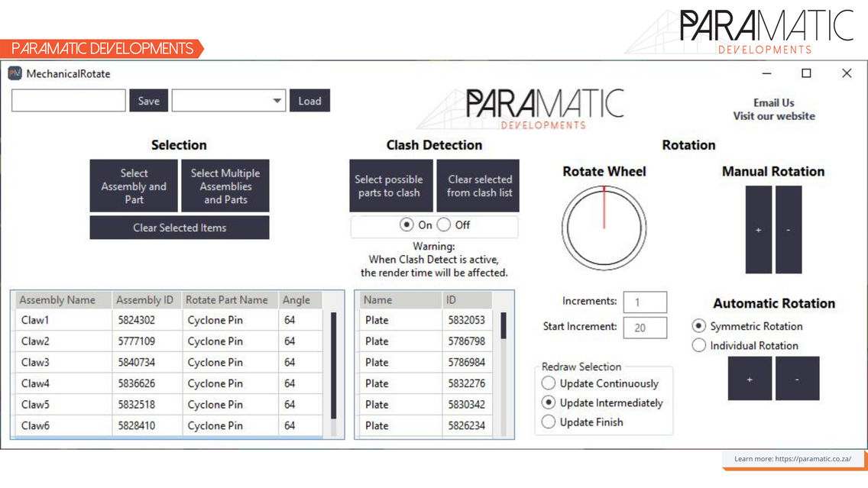Screen dimensions: 868x488
Task: Sort by Assembly Name column header
Action: [x=63, y=300]
